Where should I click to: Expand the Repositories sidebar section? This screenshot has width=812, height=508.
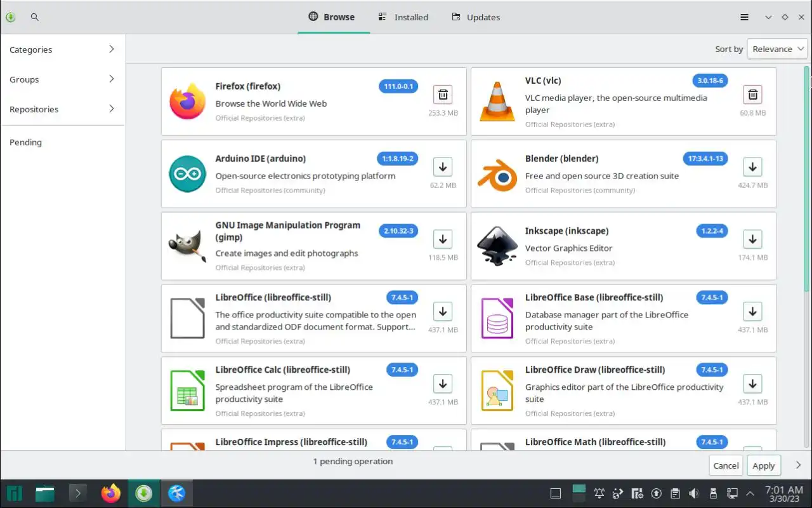62,109
